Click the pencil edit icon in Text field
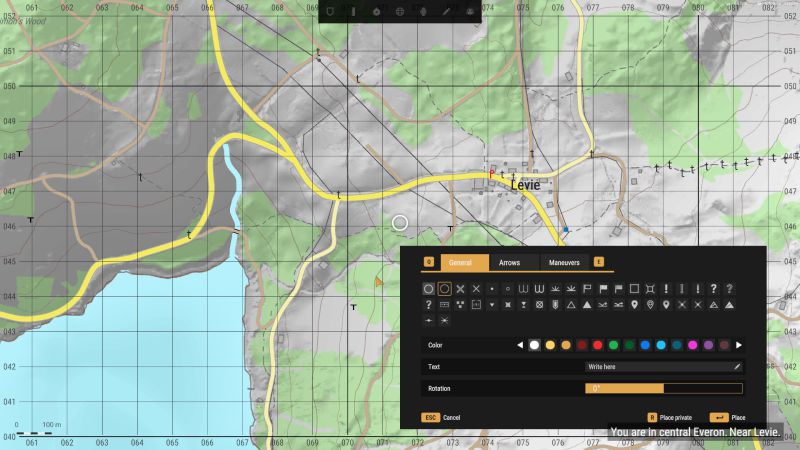Viewport: 800px width, 450px height. pos(737,367)
